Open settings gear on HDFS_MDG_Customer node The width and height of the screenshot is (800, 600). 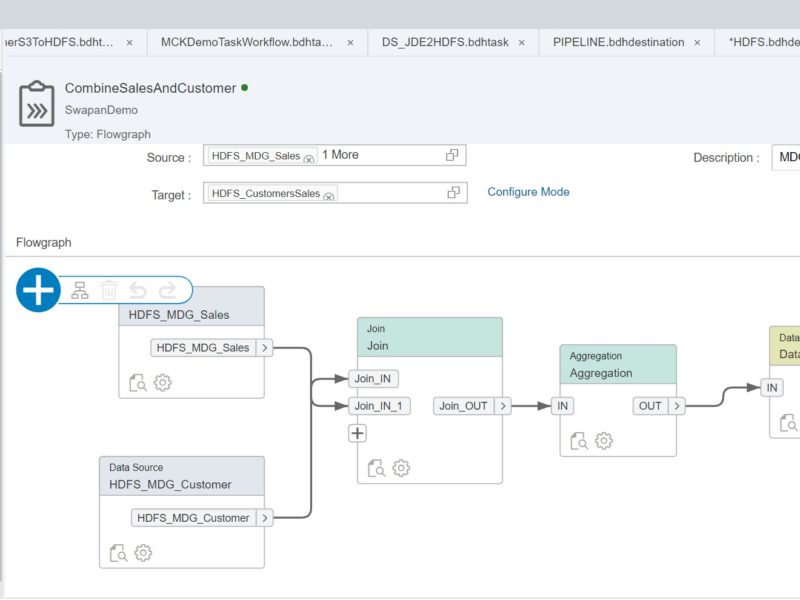(x=143, y=553)
